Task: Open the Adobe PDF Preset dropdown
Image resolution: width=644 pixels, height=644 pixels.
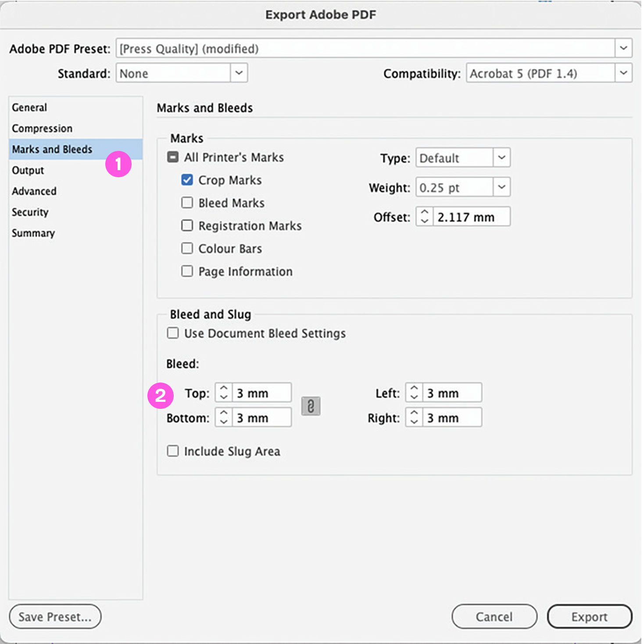Action: (623, 48)
